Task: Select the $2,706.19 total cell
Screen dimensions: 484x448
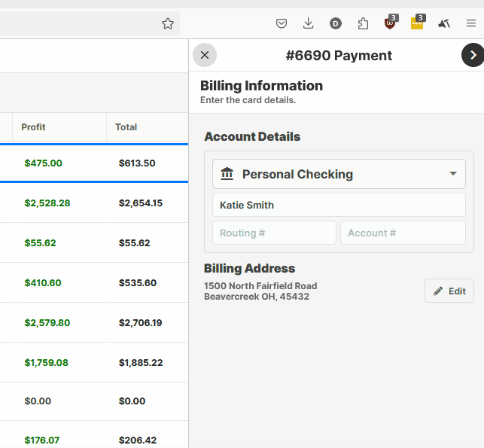Action: 141,323
